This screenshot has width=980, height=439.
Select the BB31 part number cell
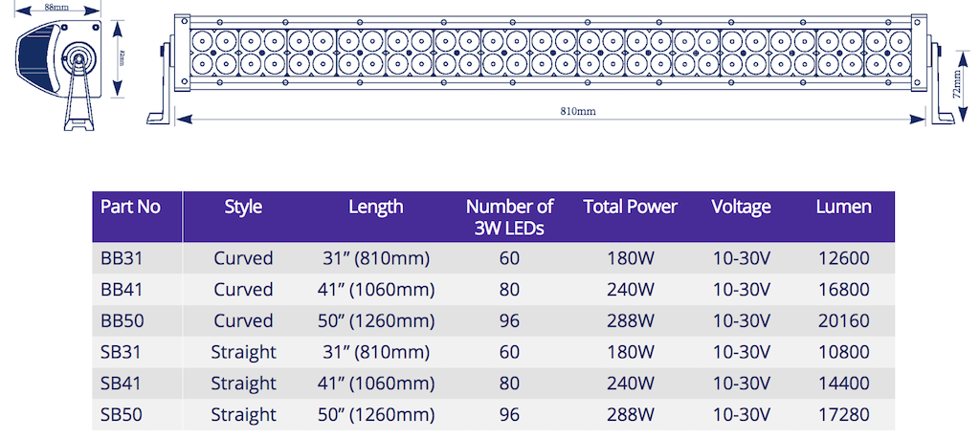pos(120,258)
